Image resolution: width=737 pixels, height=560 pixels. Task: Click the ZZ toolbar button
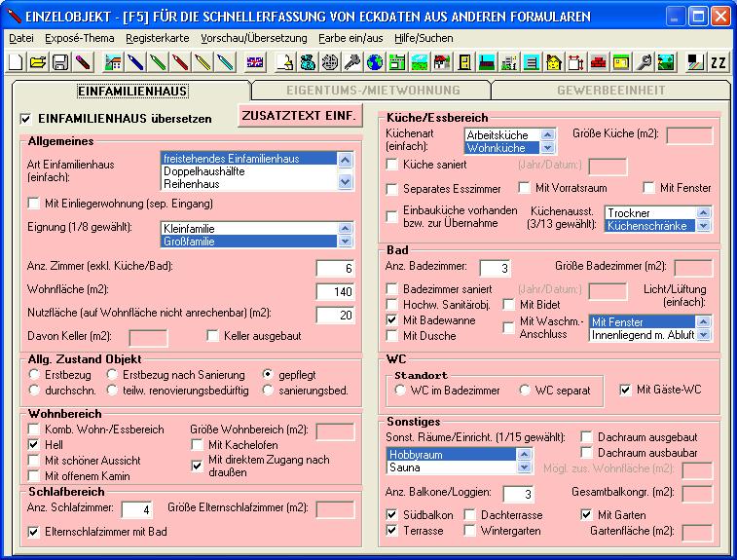[719, 62]
